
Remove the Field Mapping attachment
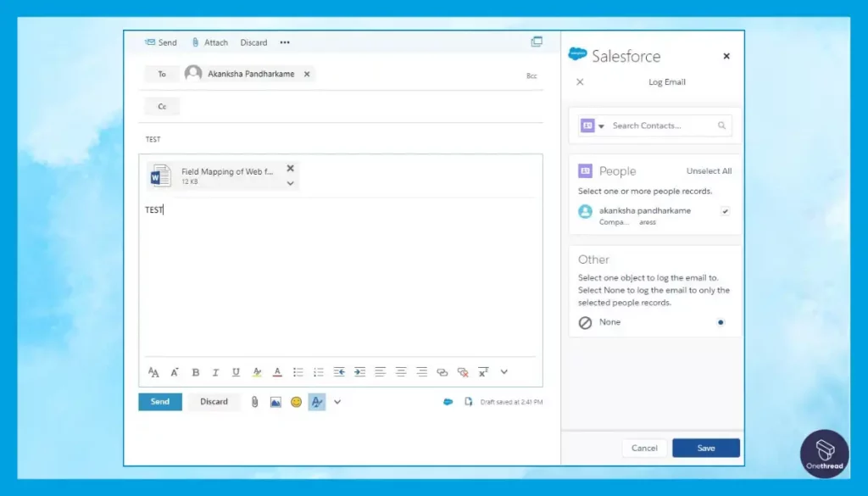click(x=290, y=168)
